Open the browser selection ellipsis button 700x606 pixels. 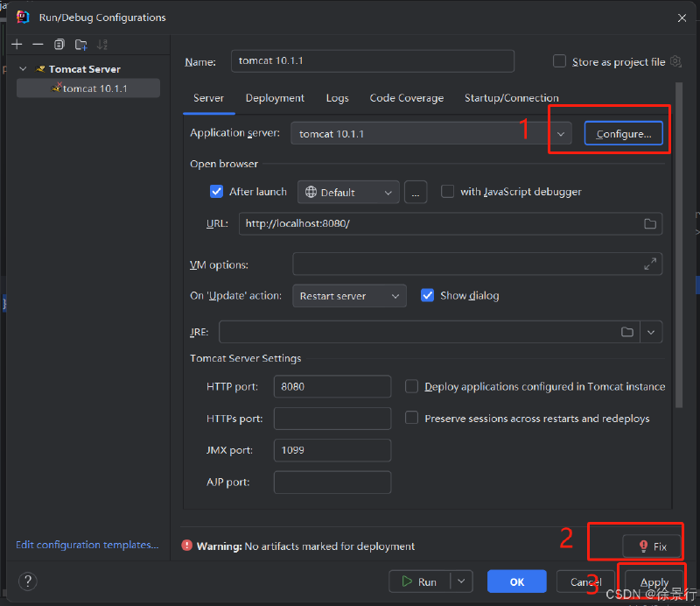point(416,192)
